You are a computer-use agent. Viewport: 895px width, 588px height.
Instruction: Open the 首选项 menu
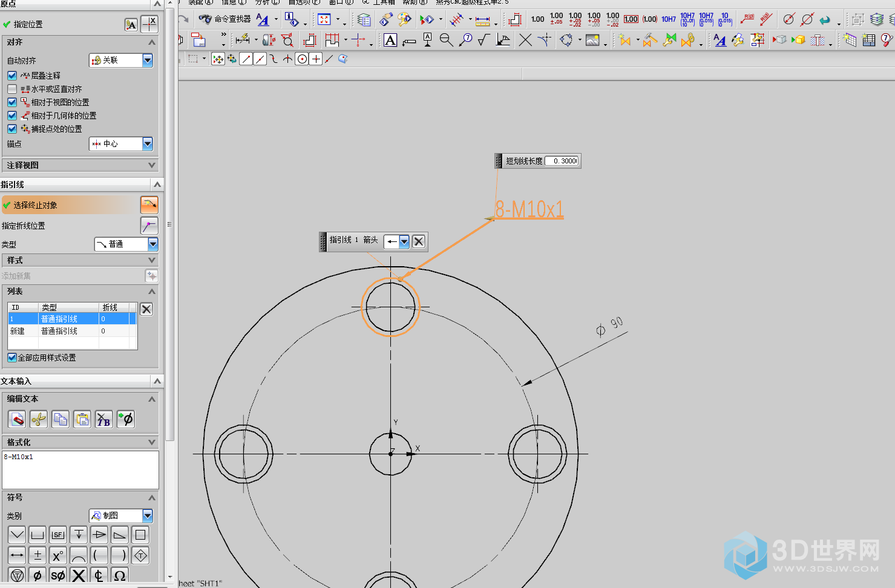[304, 2]
